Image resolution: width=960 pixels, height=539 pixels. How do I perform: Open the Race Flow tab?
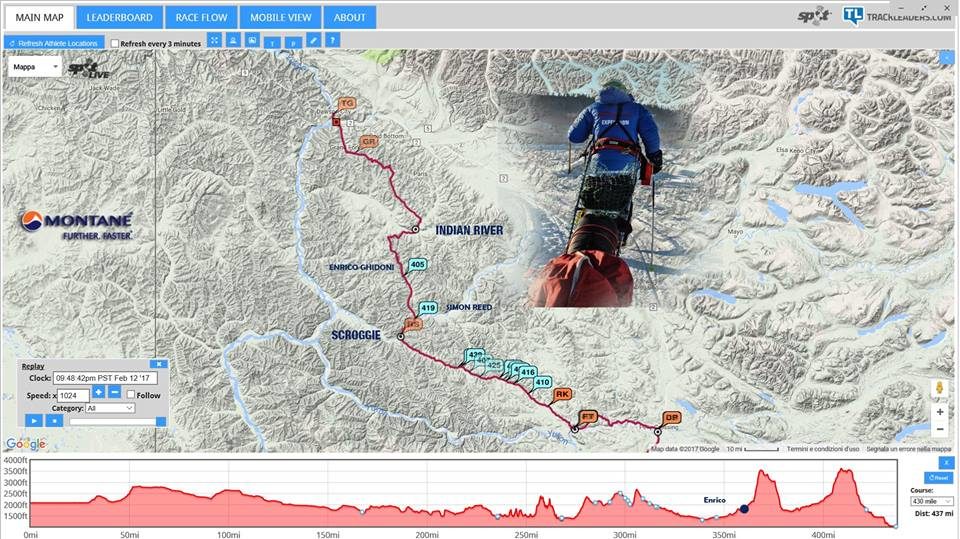tap(201, 17)
